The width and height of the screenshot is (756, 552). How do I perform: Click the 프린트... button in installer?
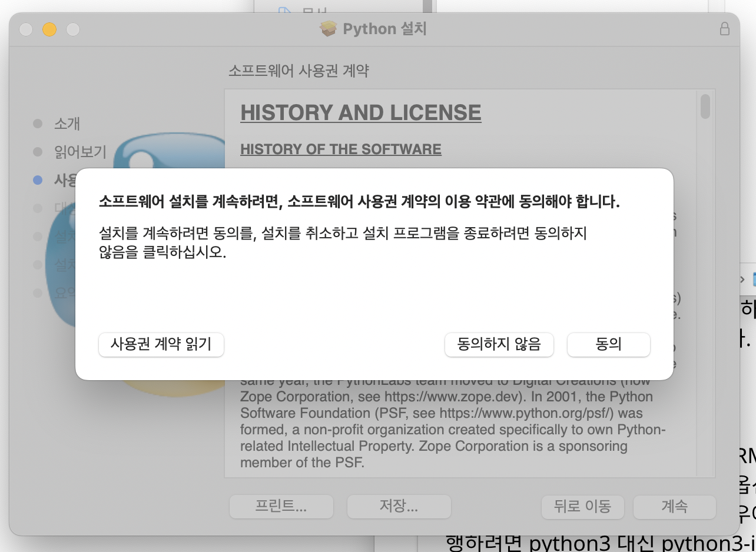tap(281, 506)
